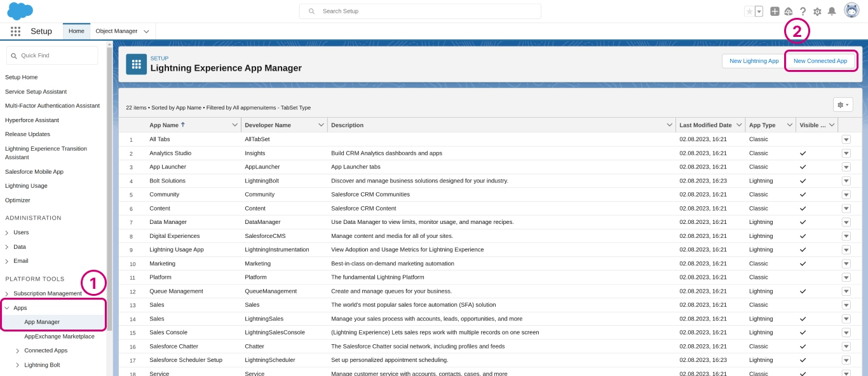Click the Help question mark icon
Image resolution: width=868 pixels, height=376 pixels.
coord(803,11)
